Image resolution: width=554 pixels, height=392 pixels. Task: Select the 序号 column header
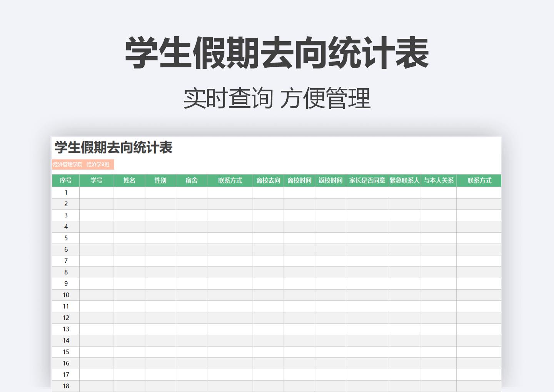click(65, 179)
